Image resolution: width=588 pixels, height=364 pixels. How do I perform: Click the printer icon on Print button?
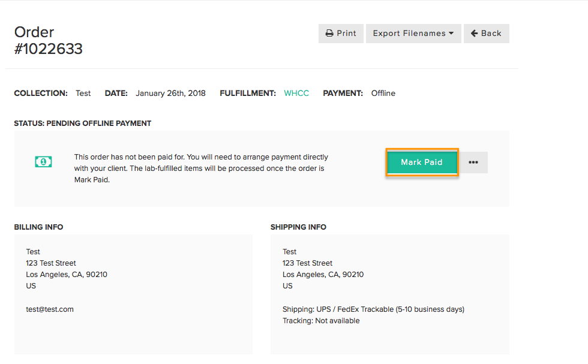tap(329, 34)
